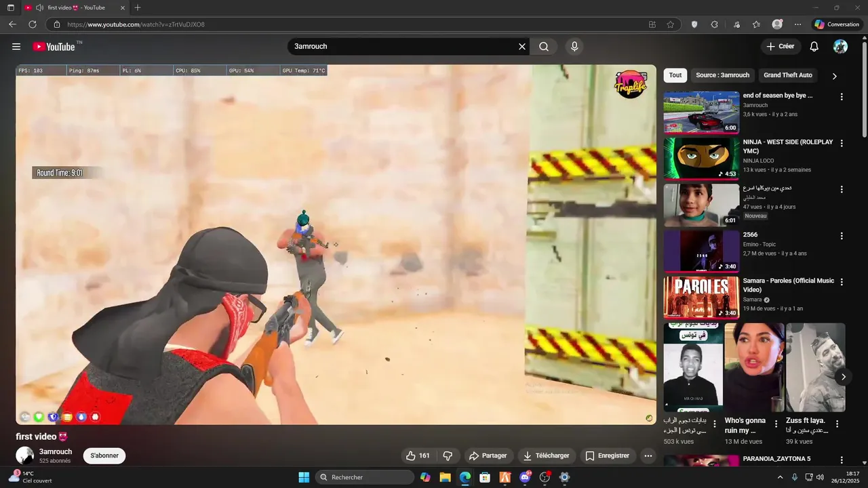
Task: Open the Samara - Paroles title
Action: point(789,285)
